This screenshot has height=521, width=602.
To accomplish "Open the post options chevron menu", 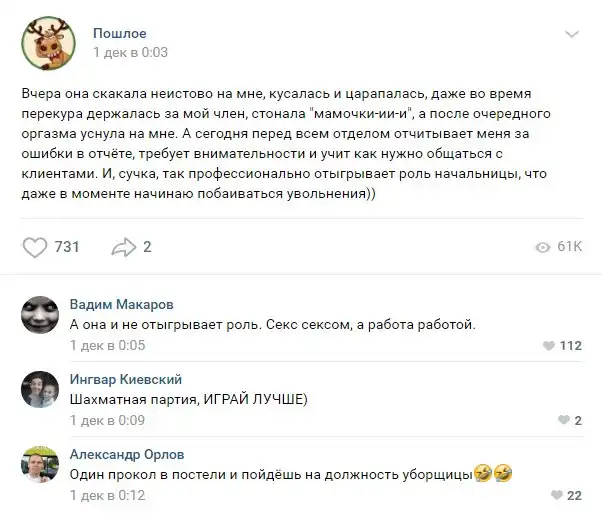I will [x=571, y=35].
